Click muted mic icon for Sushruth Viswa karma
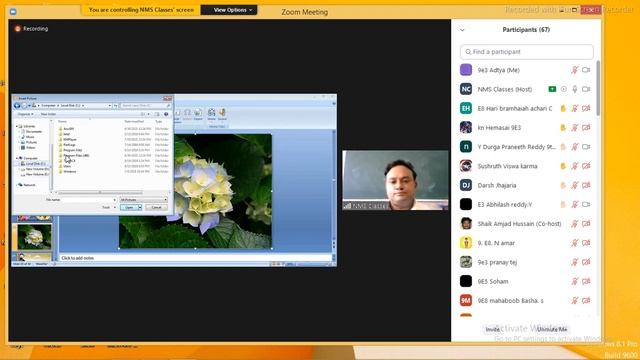This screenshot has height=360, width=640. click(x=575, y=166)
